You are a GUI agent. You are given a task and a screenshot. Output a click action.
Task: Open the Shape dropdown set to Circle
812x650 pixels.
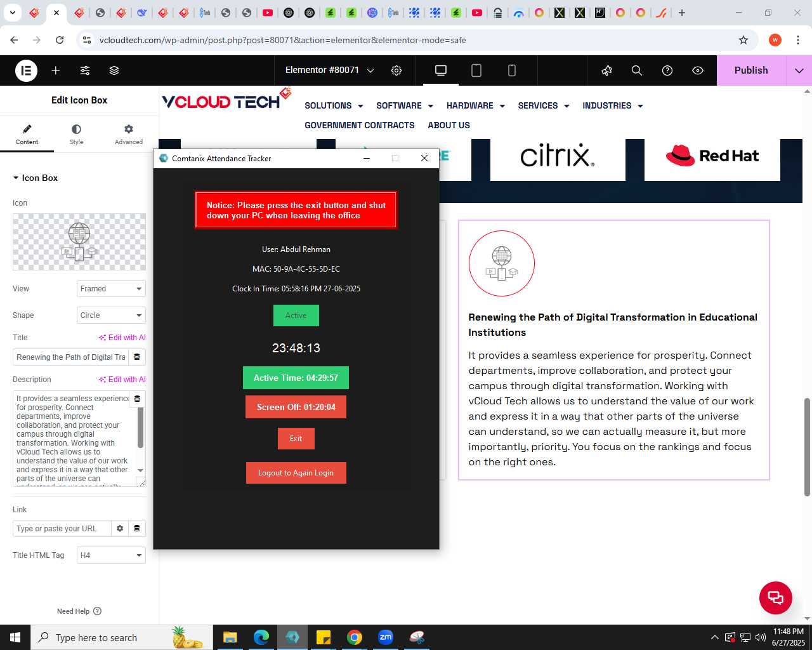pyautogui.click(x=111, y=315)
